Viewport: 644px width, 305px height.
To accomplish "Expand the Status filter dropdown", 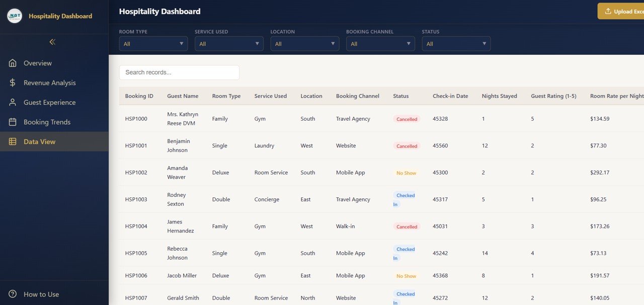I will click(x=456, y=44).
